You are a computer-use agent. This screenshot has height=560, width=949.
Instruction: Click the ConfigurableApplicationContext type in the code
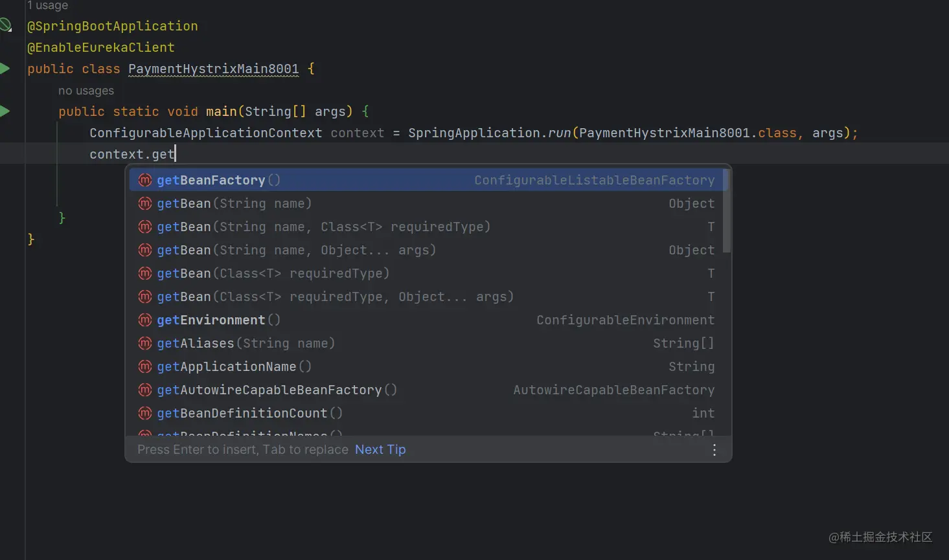pyautogui.click(x=206, y=133)
